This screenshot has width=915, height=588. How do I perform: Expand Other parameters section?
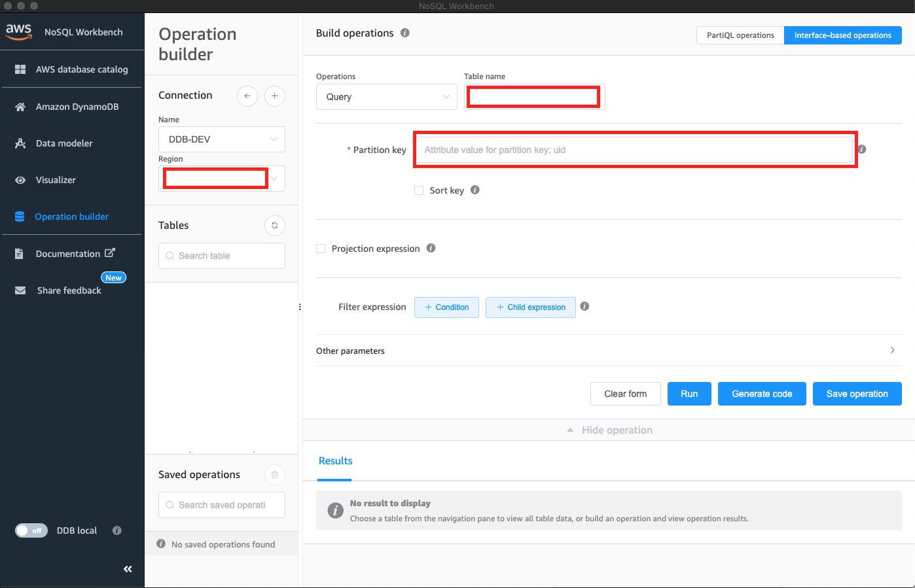tap(609, 351)
